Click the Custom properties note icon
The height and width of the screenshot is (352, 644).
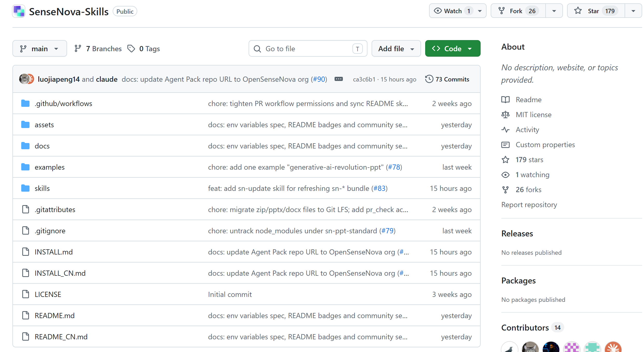pyautogui.click(x=505, y=145)
